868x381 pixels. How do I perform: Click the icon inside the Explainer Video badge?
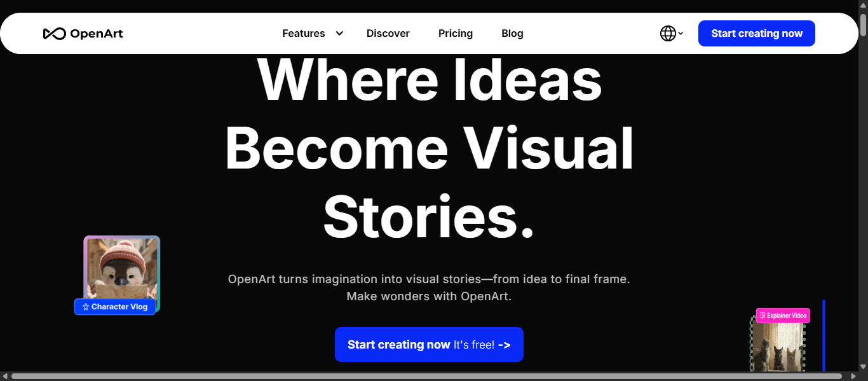761,315
